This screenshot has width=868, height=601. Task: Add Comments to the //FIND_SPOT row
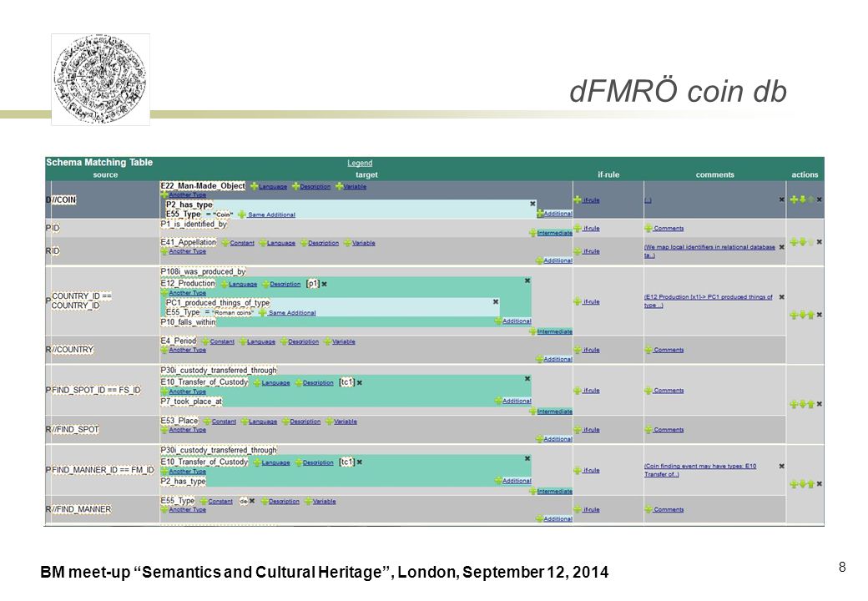(x=664, y=430)
